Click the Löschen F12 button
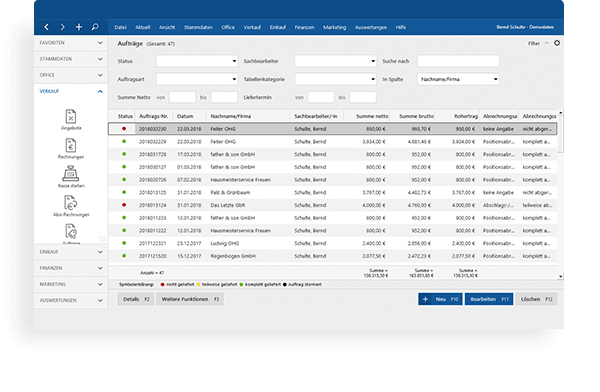The width and height of the screenshot is (600, 392). point(536,299)
